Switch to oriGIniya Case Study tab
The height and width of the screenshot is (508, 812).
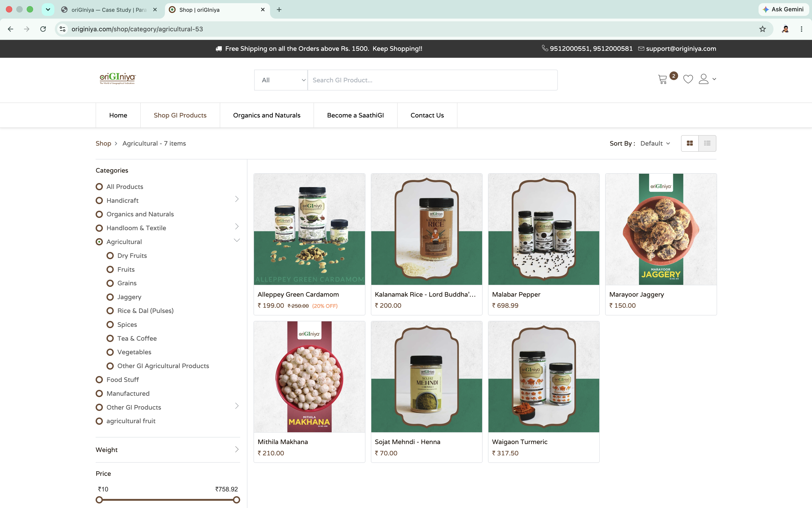pyautogui.click(x=109, y=10)
